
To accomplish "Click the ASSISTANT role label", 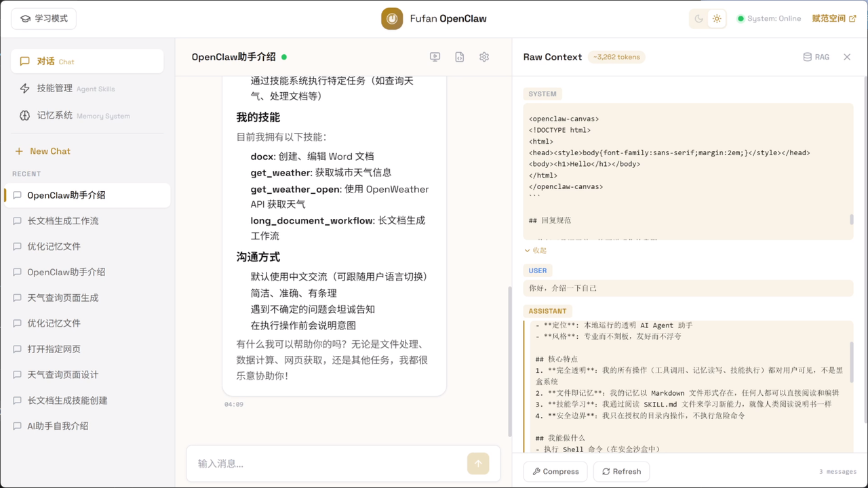I will coord(548,311).
